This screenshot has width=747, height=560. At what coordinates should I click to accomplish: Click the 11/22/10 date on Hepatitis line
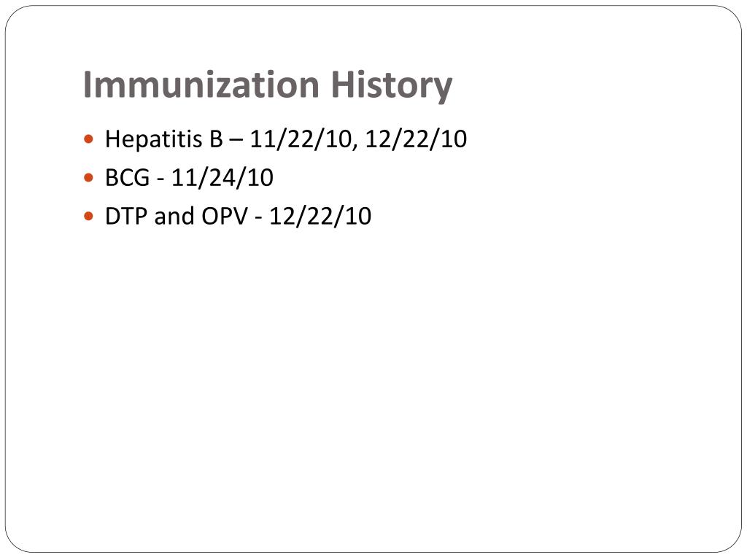pyautogui.click(x=301, y=139)
